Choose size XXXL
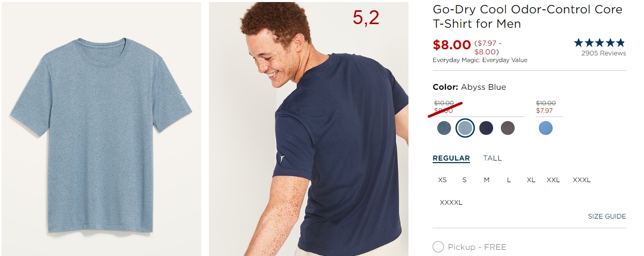This screenshot has height=256, width=644. tap(581, 180)
